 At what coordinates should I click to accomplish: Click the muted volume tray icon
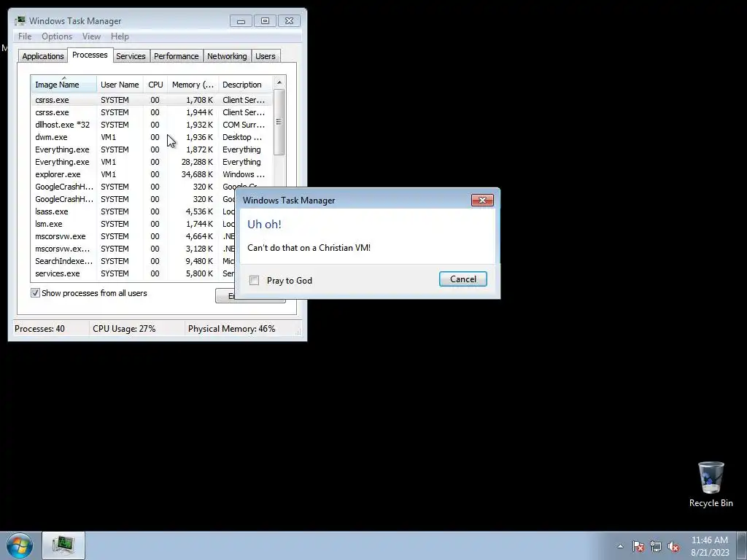click(x=673, y=546)
